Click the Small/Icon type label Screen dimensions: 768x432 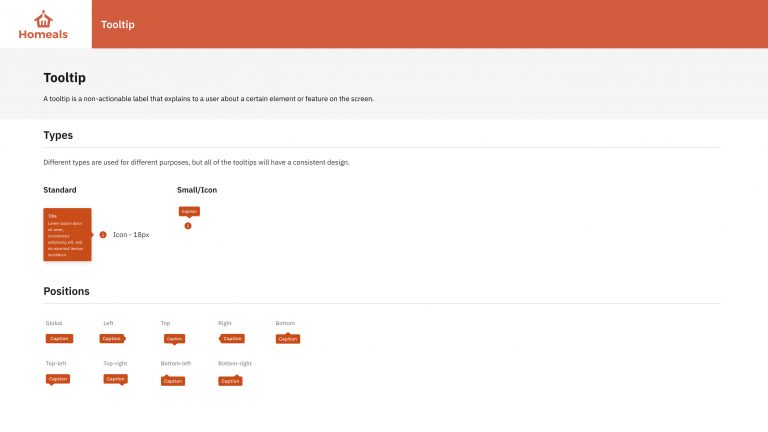point(197,190)
